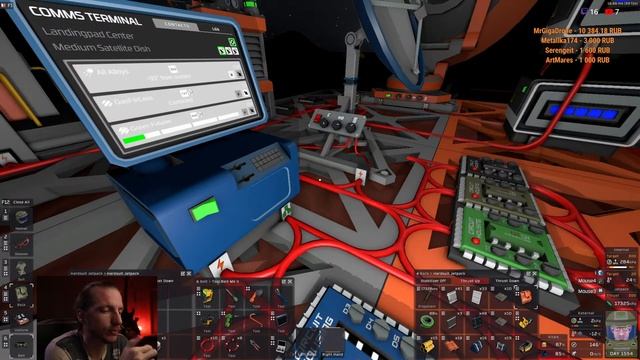Screen dimensions: 640x360
Task: Toggle Stabilizer Off in jetpack window
Action: (x=433, y=281)
